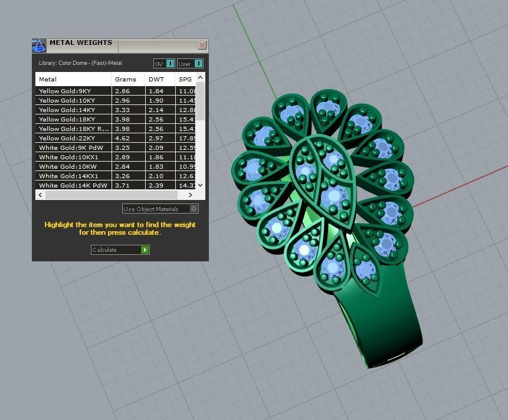Click the metal list scroll-up arrow
Image resolution: width=508 pixels, height=420 pixels.
click(200, 77)
